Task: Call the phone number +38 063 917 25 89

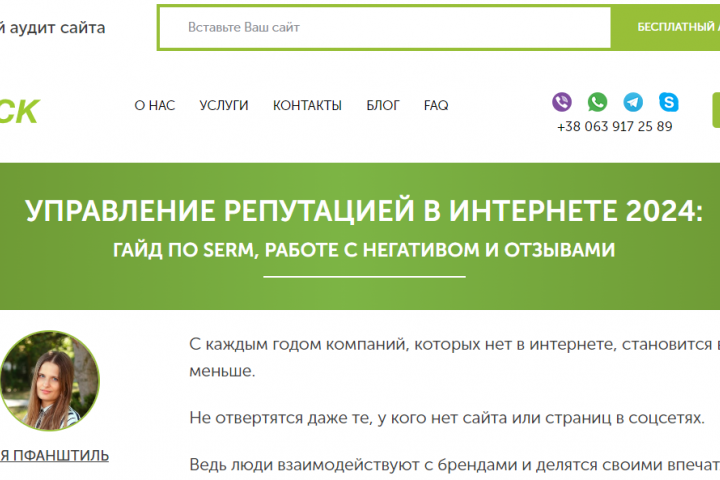Action: (x=614, y=126)
